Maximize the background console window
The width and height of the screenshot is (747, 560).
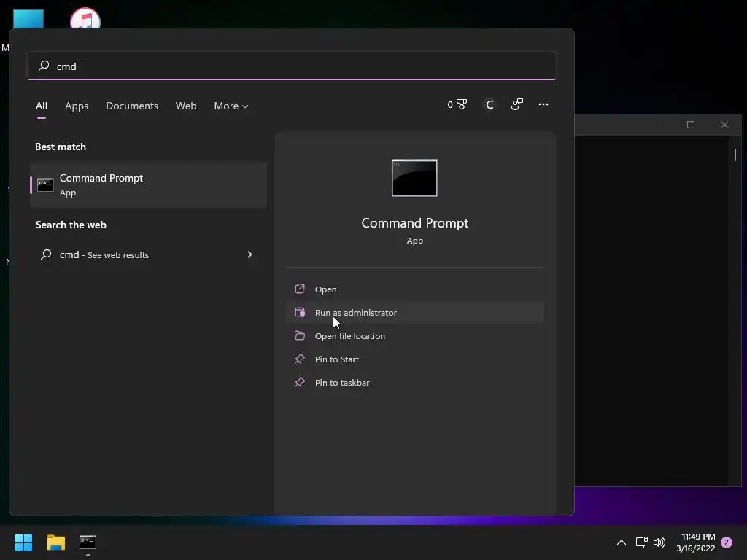[x=691, y=125]
